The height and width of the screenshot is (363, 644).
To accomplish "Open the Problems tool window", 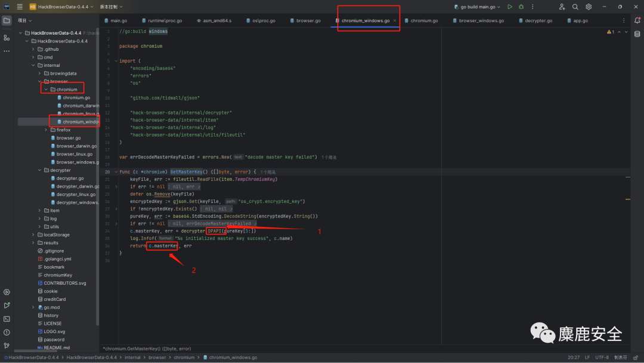I will click(x=7, y=332).
